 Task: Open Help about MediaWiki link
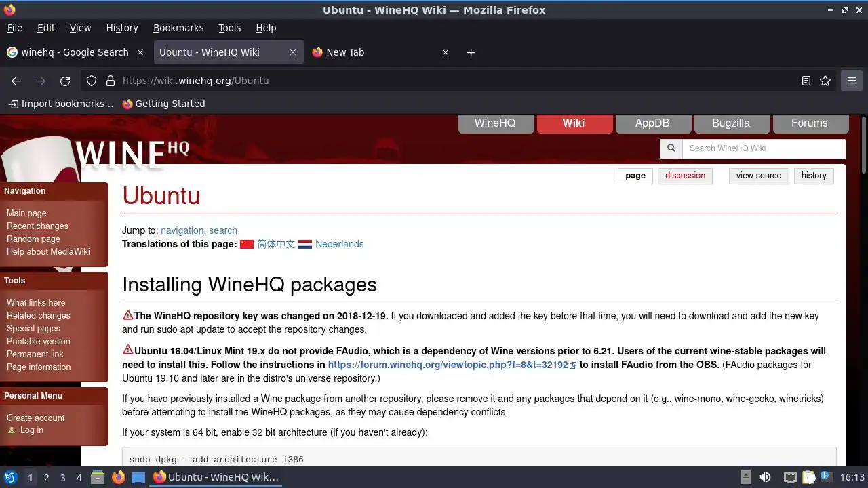(x=48, y=252)
